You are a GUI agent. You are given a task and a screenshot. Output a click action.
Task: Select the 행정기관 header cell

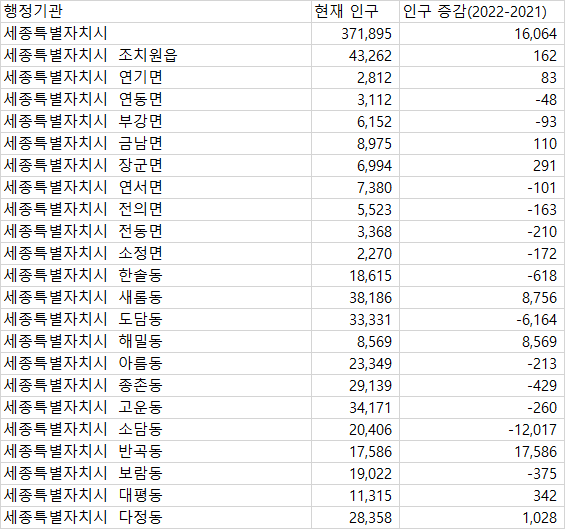click(156, 12)
